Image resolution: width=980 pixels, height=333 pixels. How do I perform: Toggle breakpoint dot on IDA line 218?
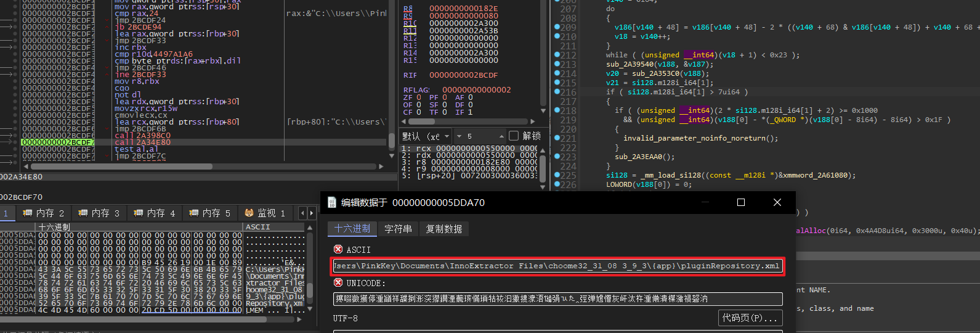[557, 110]
